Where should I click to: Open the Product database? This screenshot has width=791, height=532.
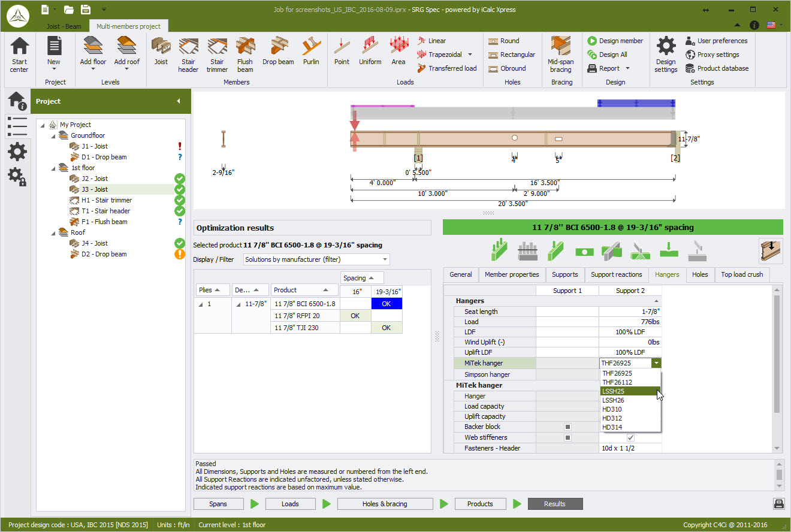point(717,68)
